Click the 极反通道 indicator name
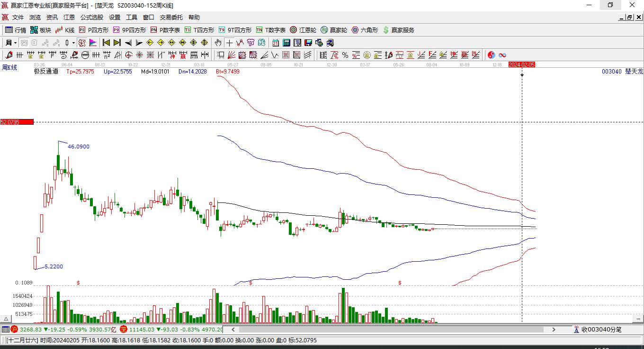The height and width of the screenshot is (349, 644). (x=46, y=71)
